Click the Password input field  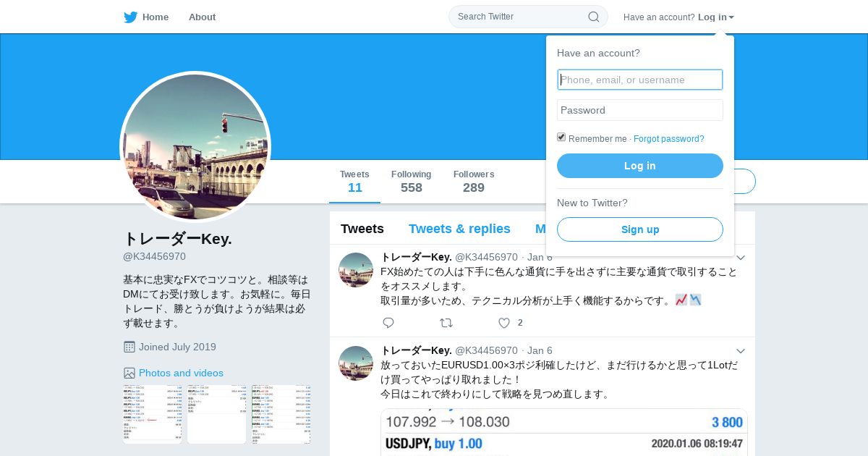coord(640,110)
